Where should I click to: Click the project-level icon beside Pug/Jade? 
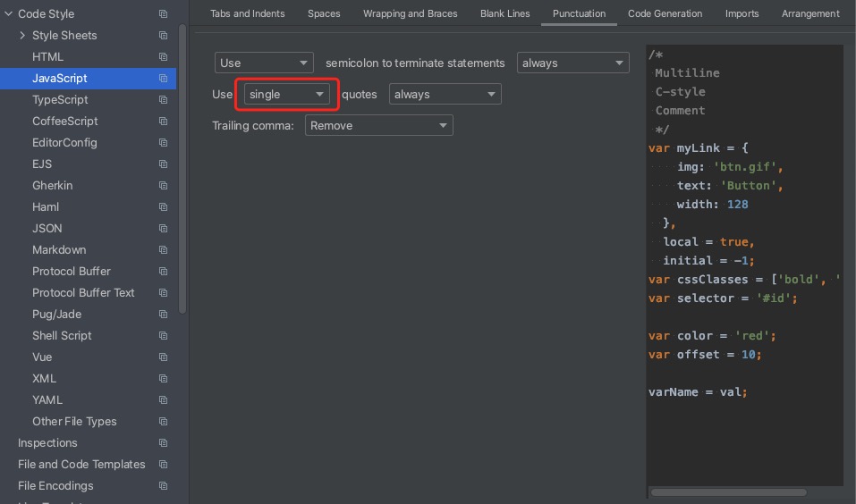[x=163, y=315]
